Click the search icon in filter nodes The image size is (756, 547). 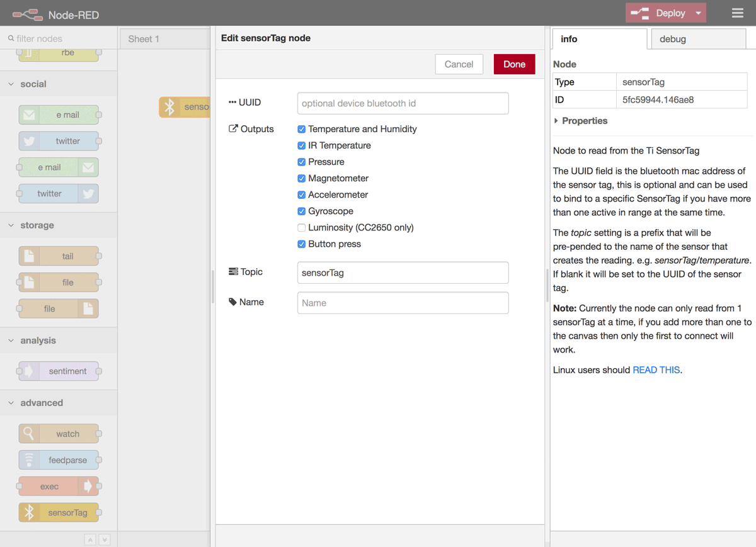click(11, 38)
